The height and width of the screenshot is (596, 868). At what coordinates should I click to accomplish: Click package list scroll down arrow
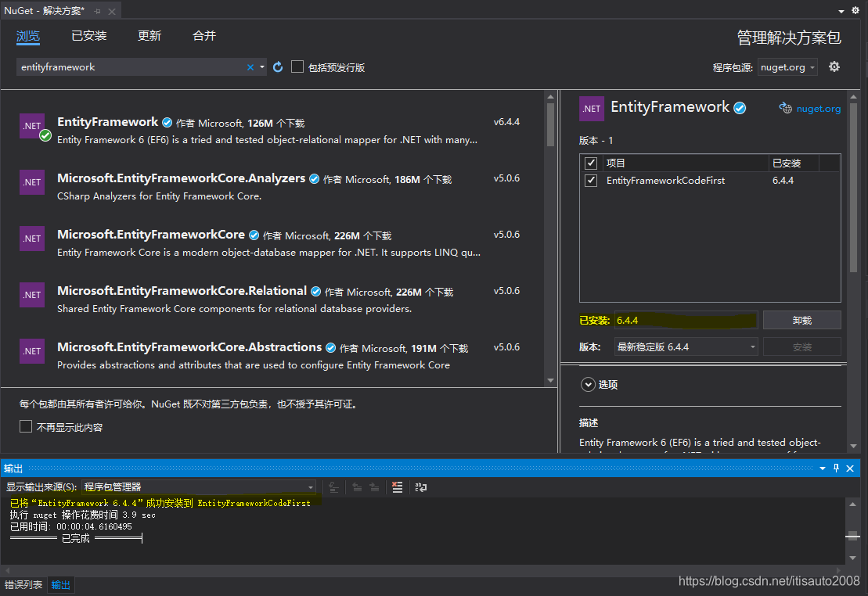pos(550,380)
